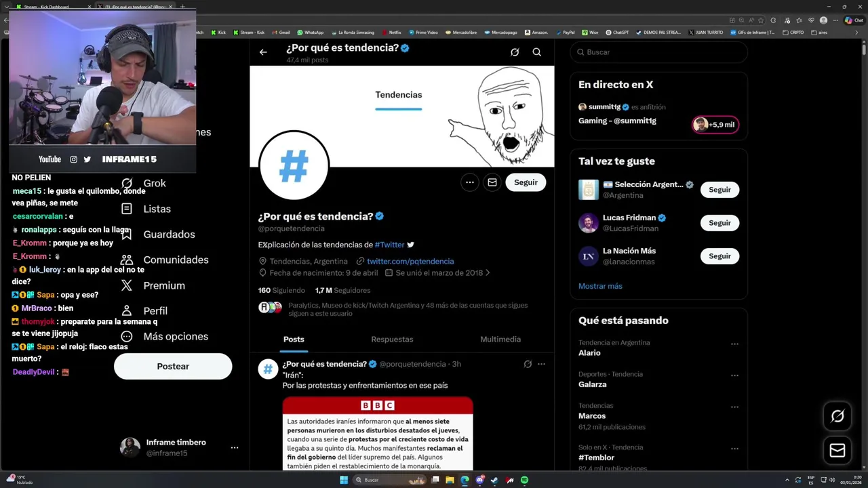Screen dimensions: 868x488
Task: Open WhatsApp bookmark
Action: pyautogui.click(x=310, y=32)
